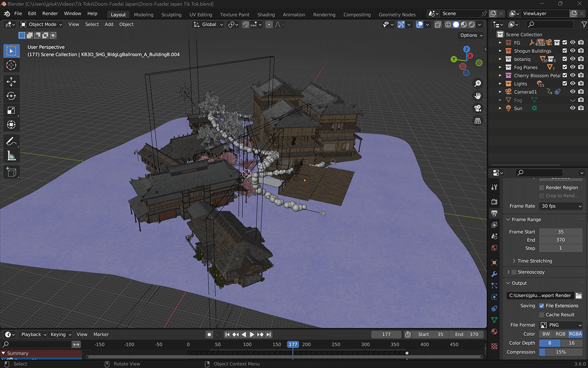
Task: Hide the Shogun Buildings collection
Action: pos(572,51)
